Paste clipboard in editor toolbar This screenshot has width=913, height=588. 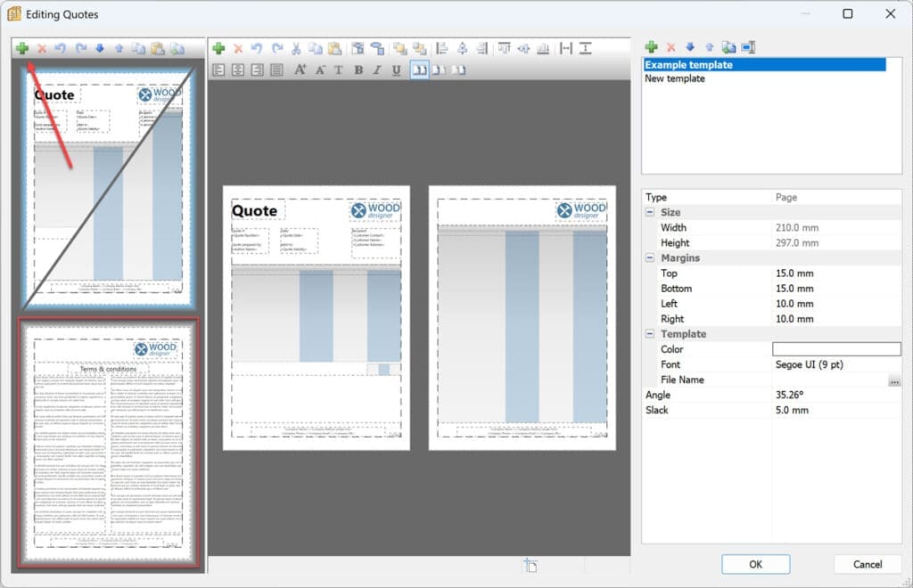click(334, 49)
